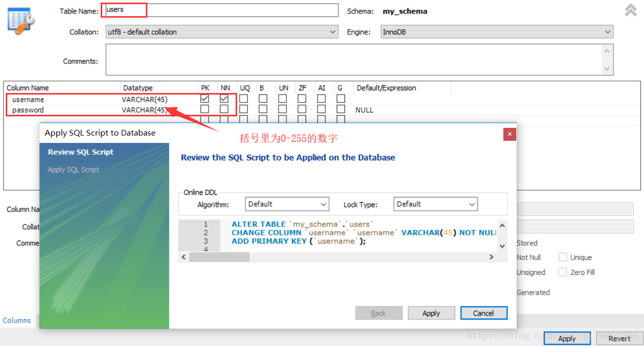Enable AI checkbox for username row
The width and height of the screenshot is (644, 346).
point(322,98)
